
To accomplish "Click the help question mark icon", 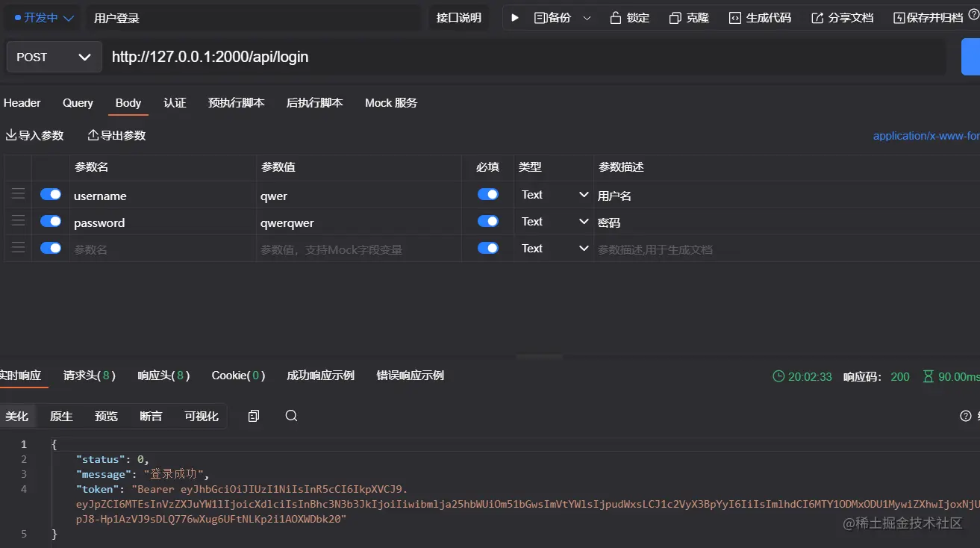I will pyautogui.click(x=966, y=416).
